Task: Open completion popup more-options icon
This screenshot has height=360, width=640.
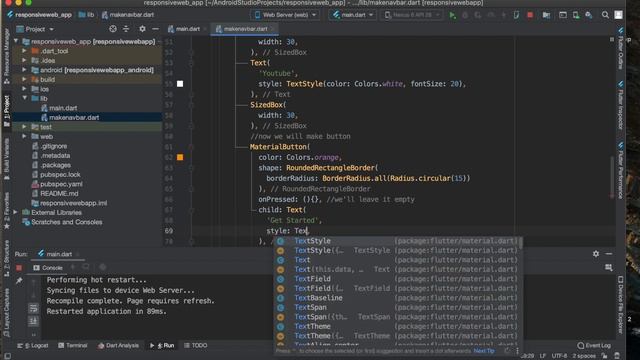Action: click(x=517, y=351)
